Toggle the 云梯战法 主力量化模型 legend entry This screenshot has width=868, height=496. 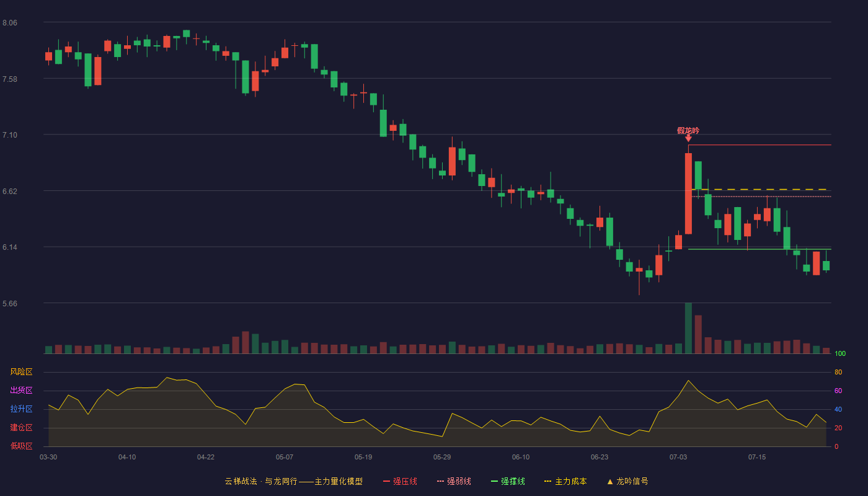[293, 481]
